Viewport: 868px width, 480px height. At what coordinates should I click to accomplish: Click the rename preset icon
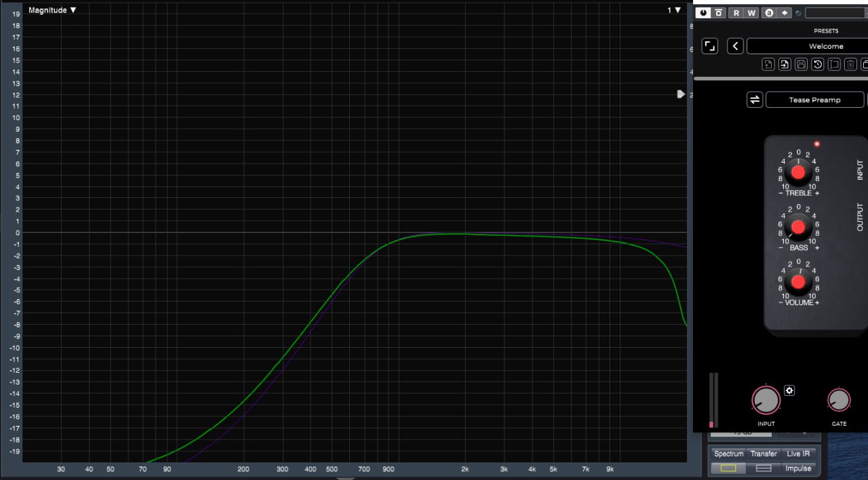834,64
